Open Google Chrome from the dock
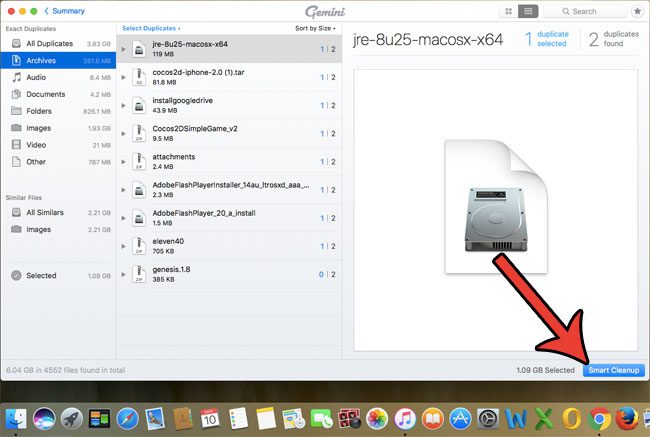Image resolution: width=650 pixels, height=437 pixels. point(599,419)
